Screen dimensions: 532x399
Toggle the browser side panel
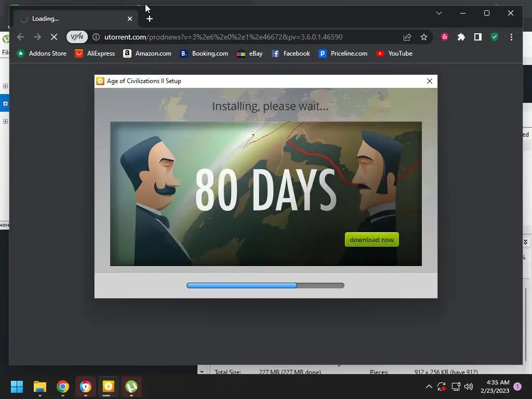tap(478, 37)
